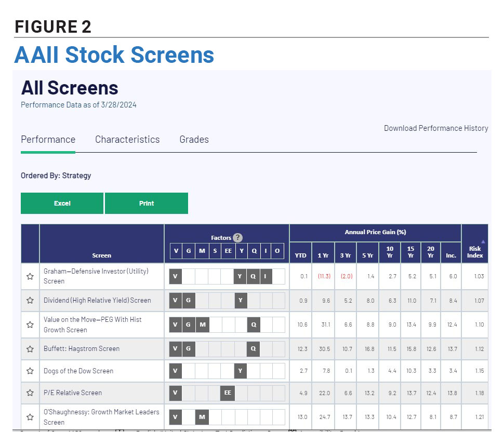The width and height of the screenshot is (504, 446).
Task: Open the Factors help question mark icon
Action: click(x=237, y=238)
